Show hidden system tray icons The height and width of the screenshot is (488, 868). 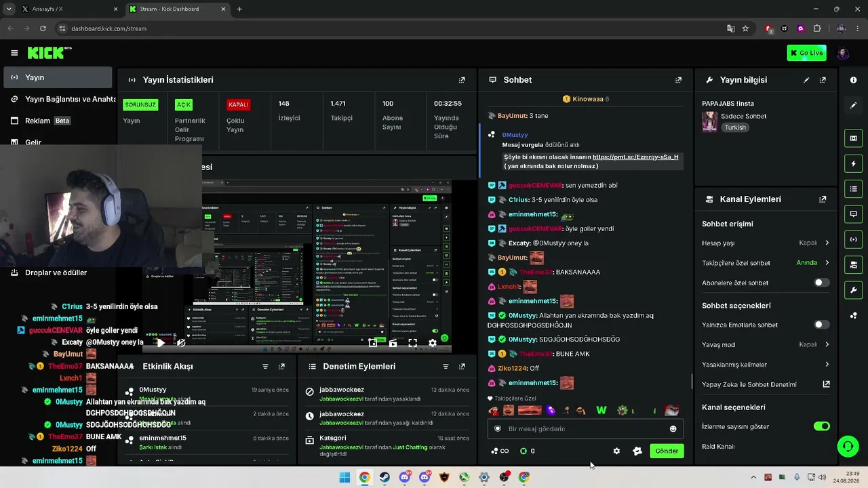tap(753, 477)
